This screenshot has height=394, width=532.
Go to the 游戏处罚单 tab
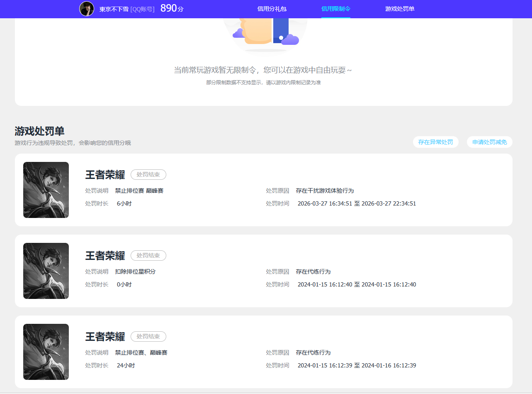(x=400, y=9)
